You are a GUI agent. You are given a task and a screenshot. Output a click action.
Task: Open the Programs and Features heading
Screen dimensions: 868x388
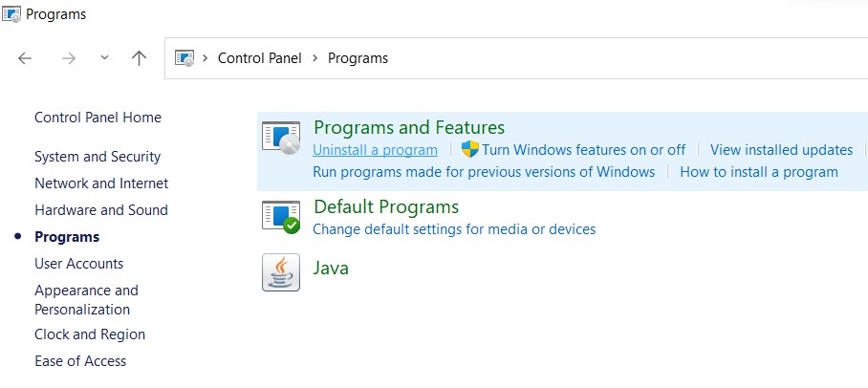pyautogui.click(x=409, y=128)
